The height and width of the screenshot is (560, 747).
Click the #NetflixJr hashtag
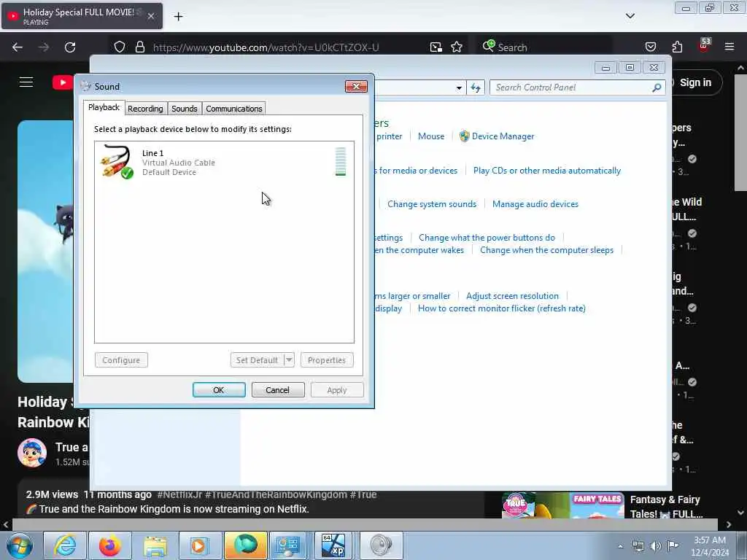[179, 495]
